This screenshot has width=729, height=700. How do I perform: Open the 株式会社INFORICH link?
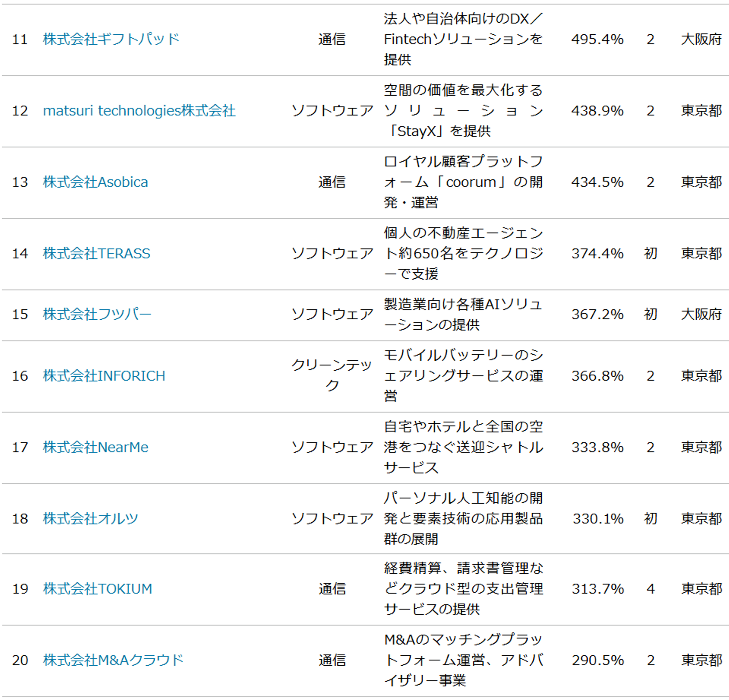[x=104, y=376]
